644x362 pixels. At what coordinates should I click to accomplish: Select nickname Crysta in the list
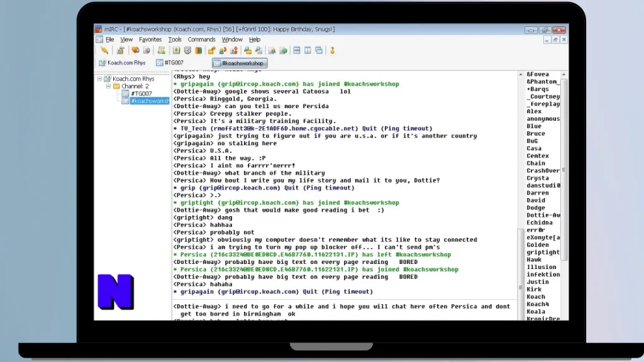point(538,178)
